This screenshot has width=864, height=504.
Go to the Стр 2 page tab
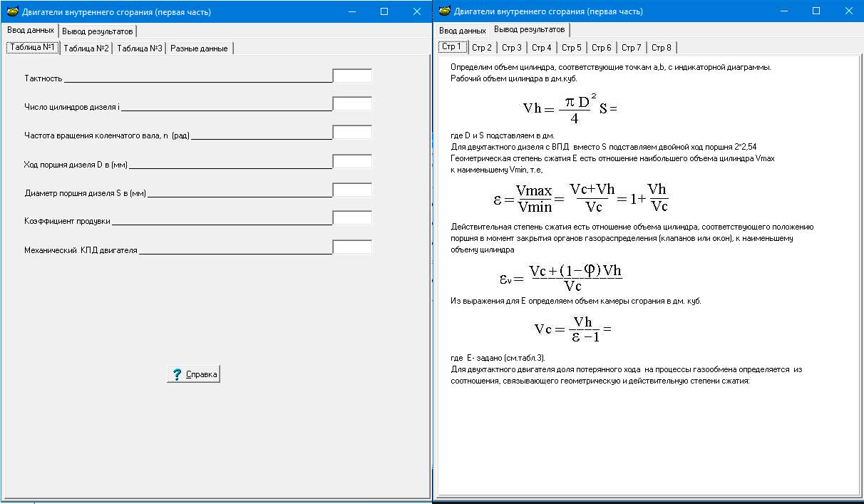click(x=482, y=48)
